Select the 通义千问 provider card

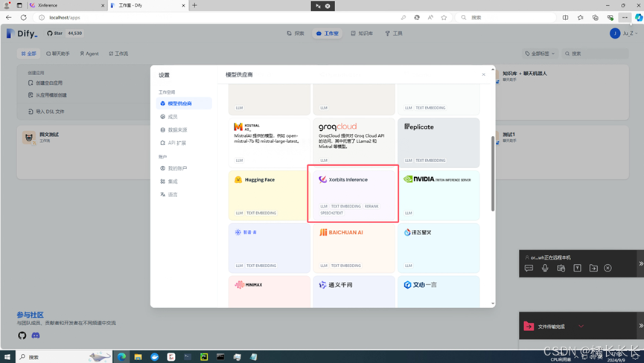pyautogui.click(x=354, y=292)
